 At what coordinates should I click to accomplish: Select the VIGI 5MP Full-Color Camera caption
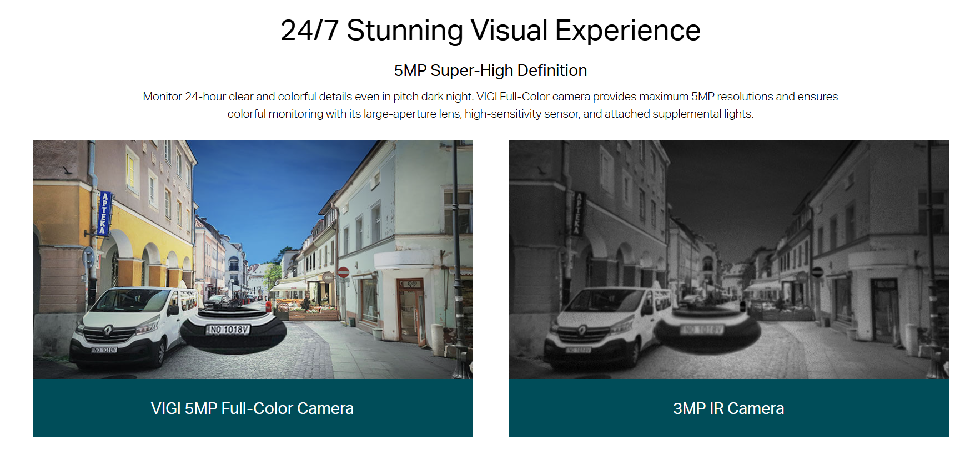point(252,408)
